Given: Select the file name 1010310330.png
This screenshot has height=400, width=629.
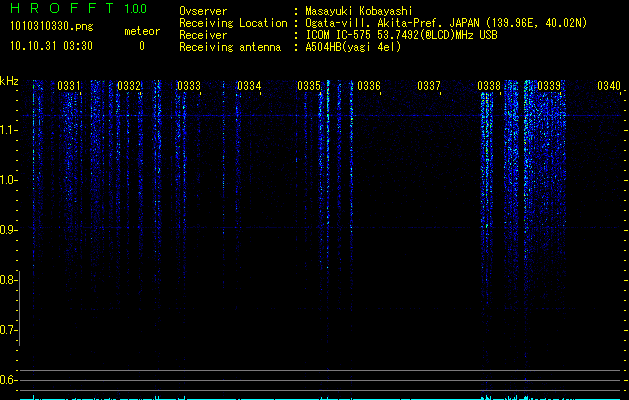Looking at the screenshot, I should click(x=52, y=26).
